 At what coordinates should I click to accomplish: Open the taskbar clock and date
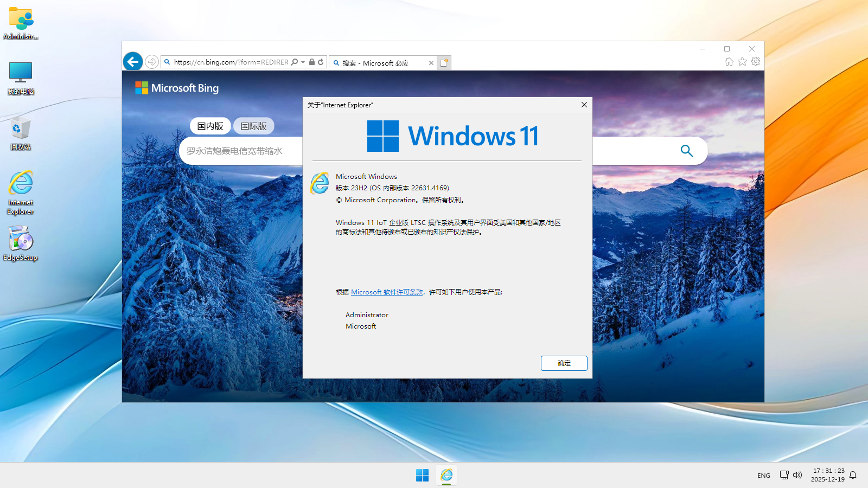pyautogui.click(x=828, y=475)
